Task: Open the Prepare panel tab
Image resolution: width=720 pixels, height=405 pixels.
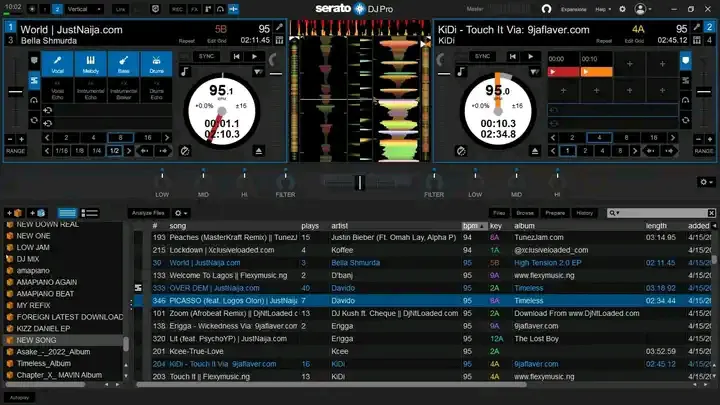Action: 555,213
